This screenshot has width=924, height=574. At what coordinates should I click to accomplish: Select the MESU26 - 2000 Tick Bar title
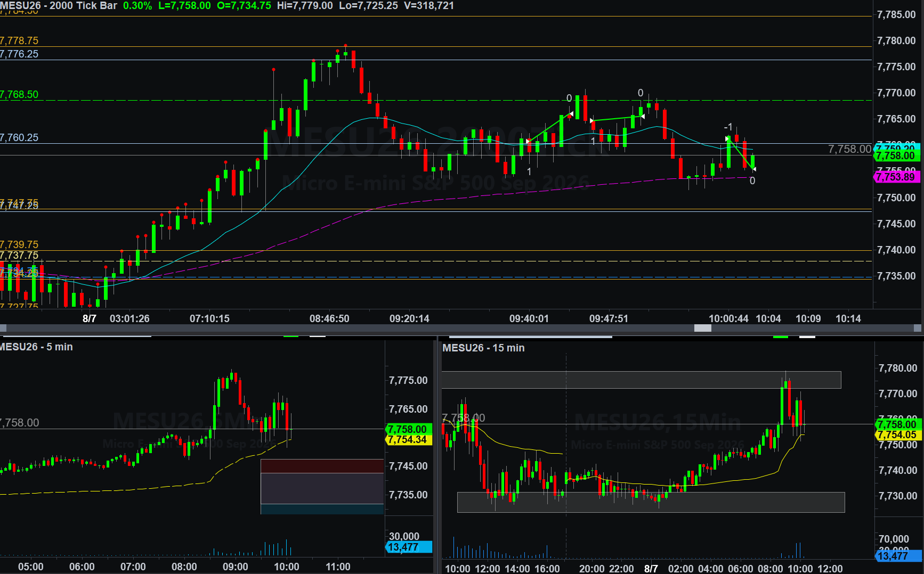[x=59, y=6]
